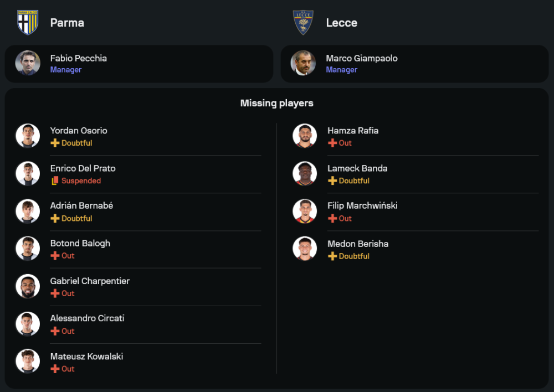Image resolution: width=554 pixels, height=392 pixels.
Task: Open Gabriel Charpentier's profile
Action: pos(90,281)
